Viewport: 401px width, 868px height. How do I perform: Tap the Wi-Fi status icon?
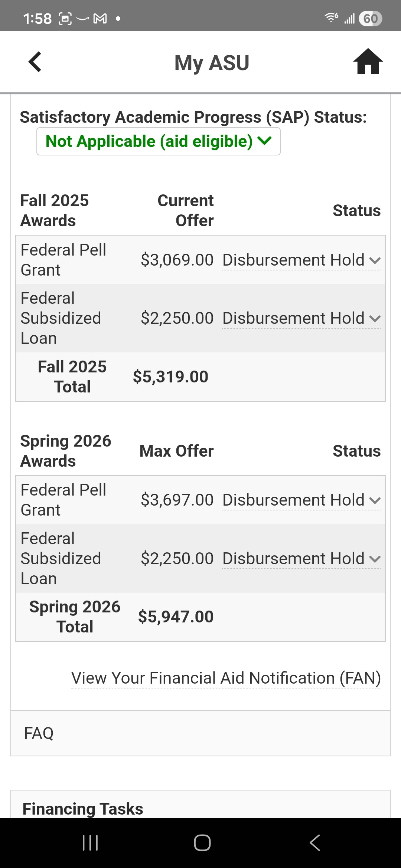point(331,17)
